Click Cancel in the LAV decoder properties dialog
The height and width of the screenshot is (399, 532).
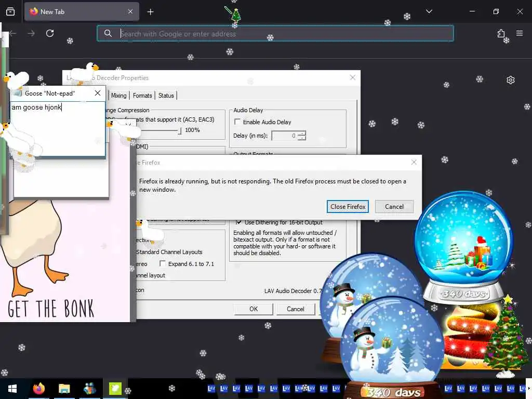click(x=296, y=309)
